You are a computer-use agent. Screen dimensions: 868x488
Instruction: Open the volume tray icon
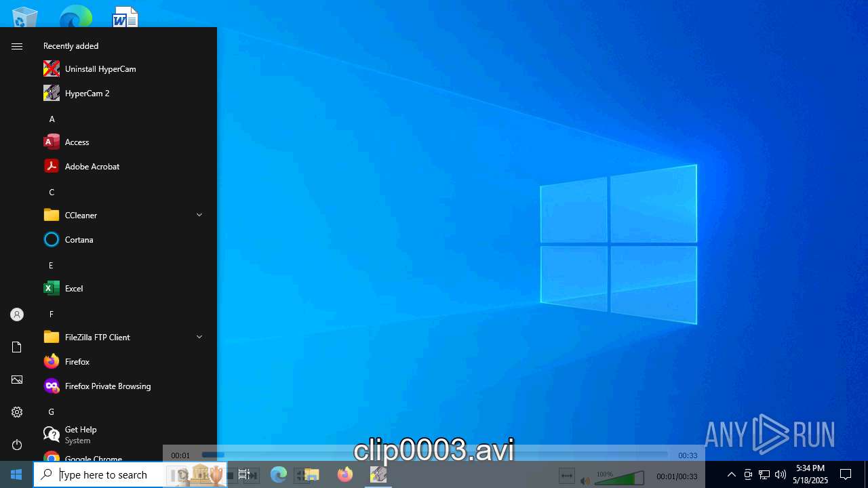tap(781, 474)
